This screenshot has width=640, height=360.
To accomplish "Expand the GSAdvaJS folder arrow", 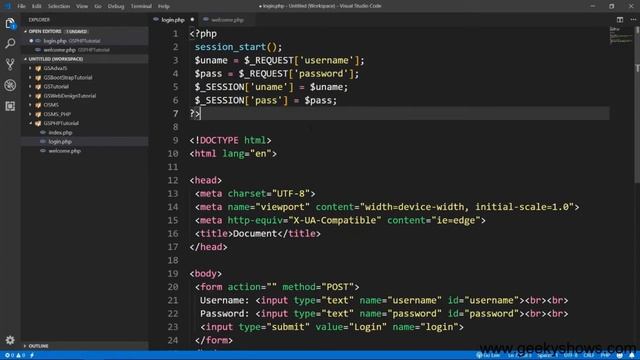I will pyautogui.click(x=30, y=68).
